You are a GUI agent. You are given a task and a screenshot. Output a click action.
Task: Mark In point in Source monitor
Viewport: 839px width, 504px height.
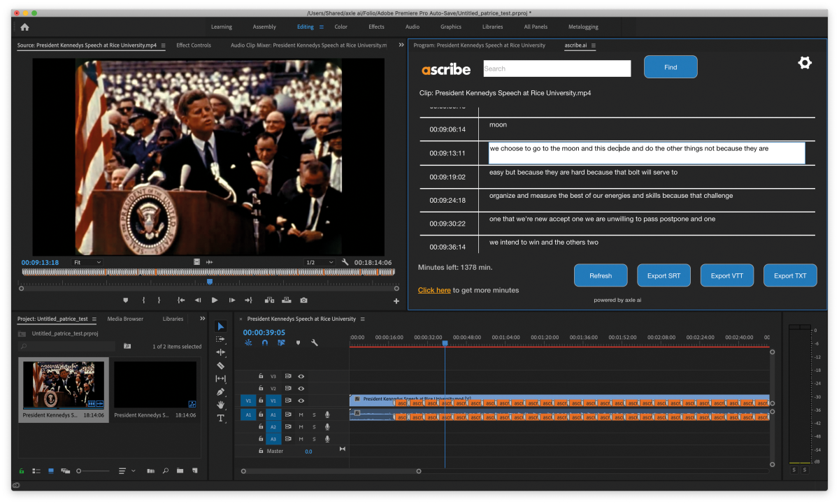143,300
